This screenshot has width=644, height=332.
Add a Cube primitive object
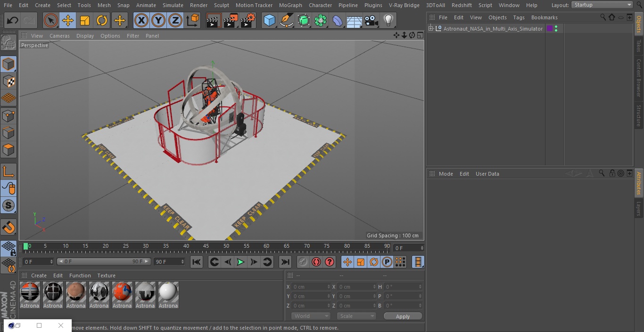tap(269, 20)
